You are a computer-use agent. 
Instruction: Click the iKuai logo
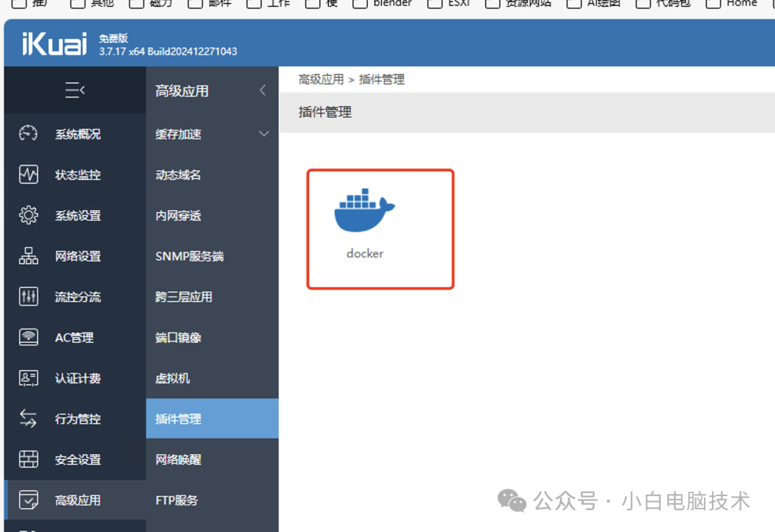coord(55,44)
